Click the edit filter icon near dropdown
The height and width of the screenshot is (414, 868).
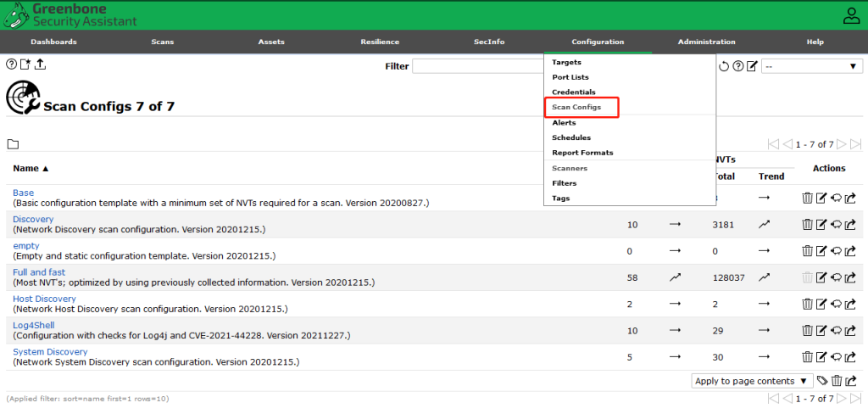click(751, 66)
